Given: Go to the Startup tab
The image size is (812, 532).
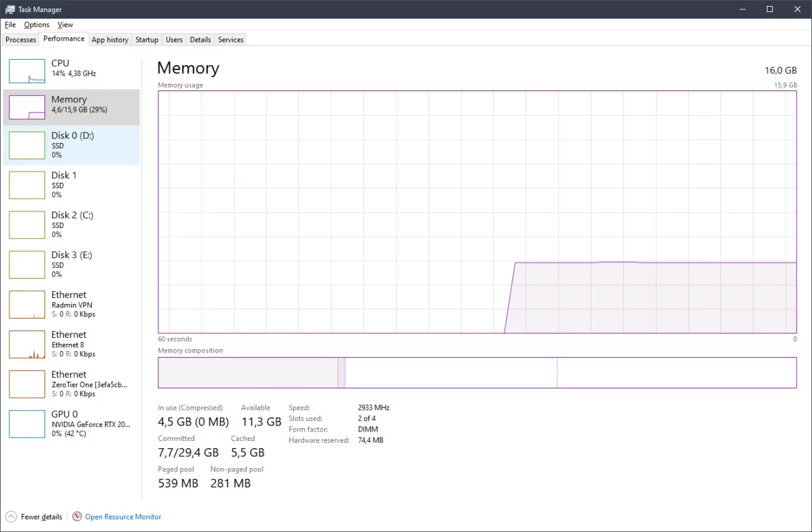Looking at the screenshot, I should tap(147, 40).
